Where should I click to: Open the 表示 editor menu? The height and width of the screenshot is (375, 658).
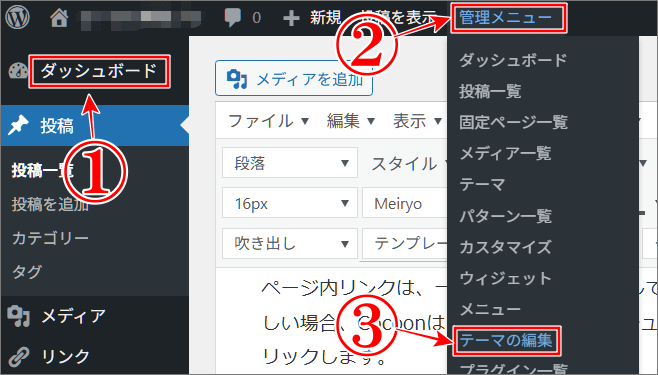click(417, 121)
